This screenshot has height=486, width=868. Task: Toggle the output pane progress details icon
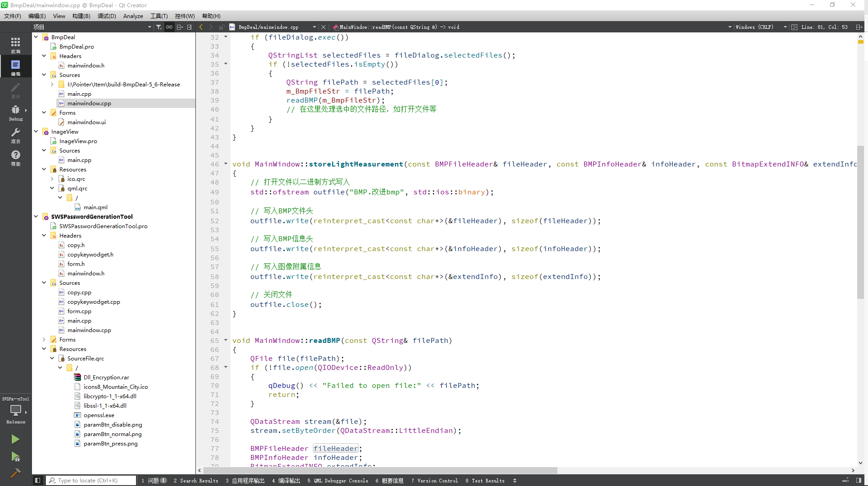(x=845, y=481)
